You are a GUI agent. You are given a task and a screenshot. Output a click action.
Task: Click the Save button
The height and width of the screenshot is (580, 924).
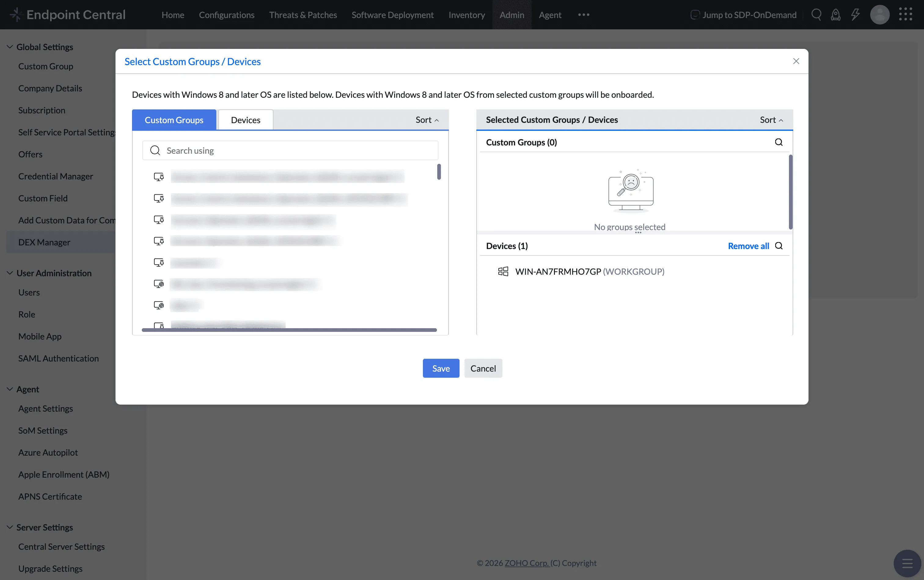pos(441,368)
